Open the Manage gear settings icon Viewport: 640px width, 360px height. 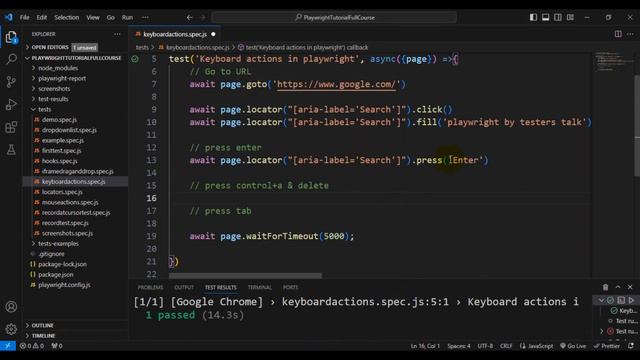click(x=11, y=329)
